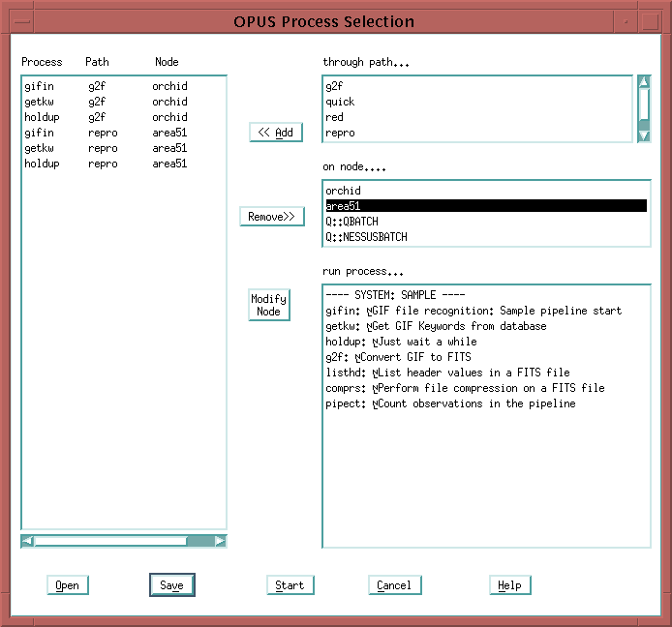Screen dimensions: 672x627
Task: Choose the orchid node from node list
Action: [343, 191]
